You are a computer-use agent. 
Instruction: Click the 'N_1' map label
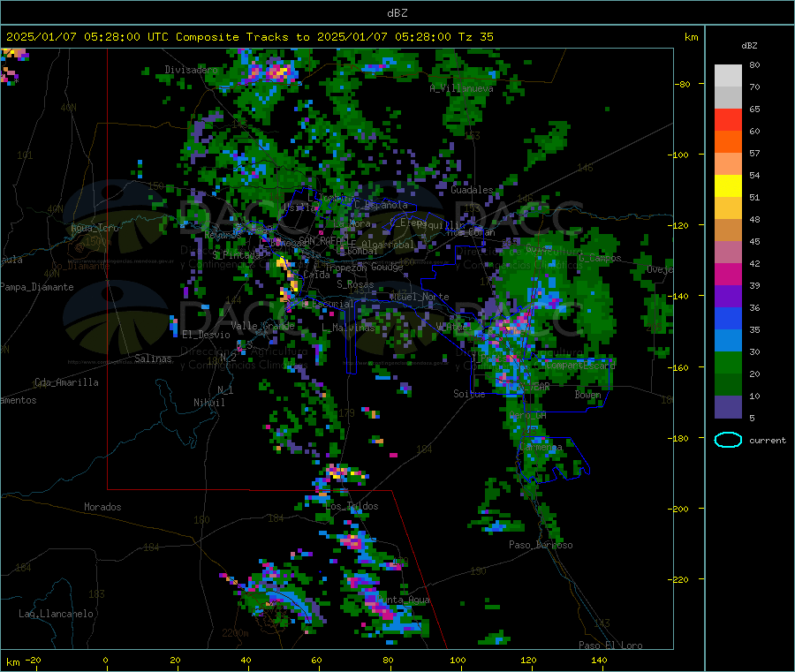[x=225, y=390]
